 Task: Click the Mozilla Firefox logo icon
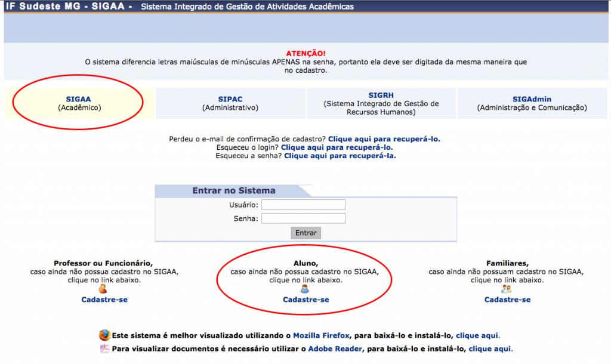pyautogui.click(x=104, y=335)
